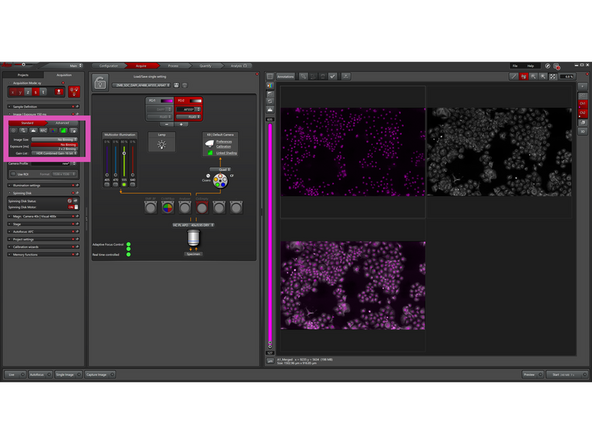Toggle the 405 illumination line button
The width and height of the screenshot is (592, 444).
tap(107, 185)
